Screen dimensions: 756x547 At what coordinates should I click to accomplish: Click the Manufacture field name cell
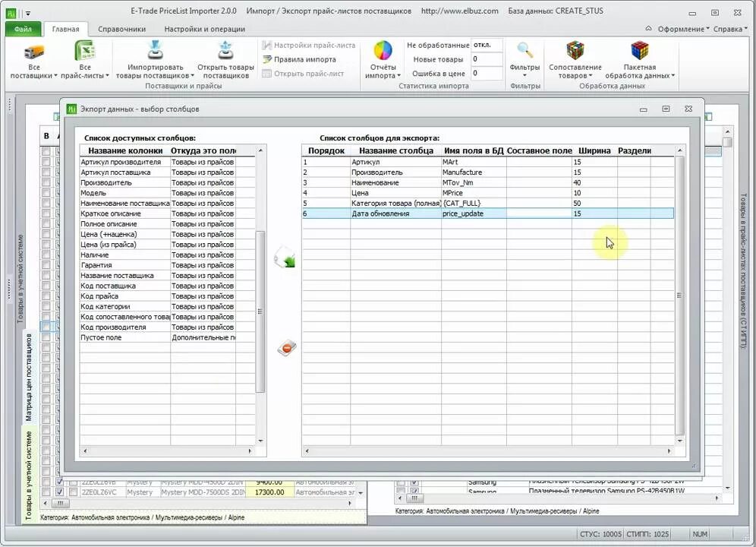(474, 172)
